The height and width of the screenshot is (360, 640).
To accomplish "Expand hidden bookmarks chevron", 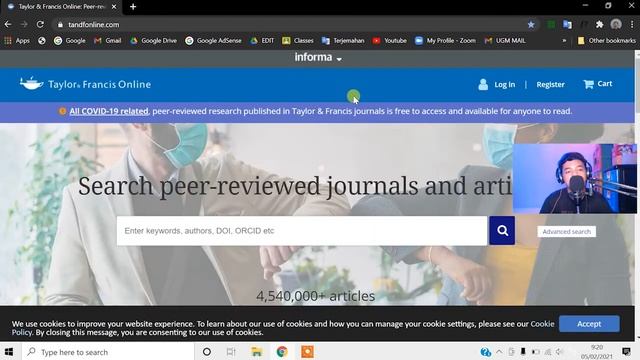I will 564,40.
